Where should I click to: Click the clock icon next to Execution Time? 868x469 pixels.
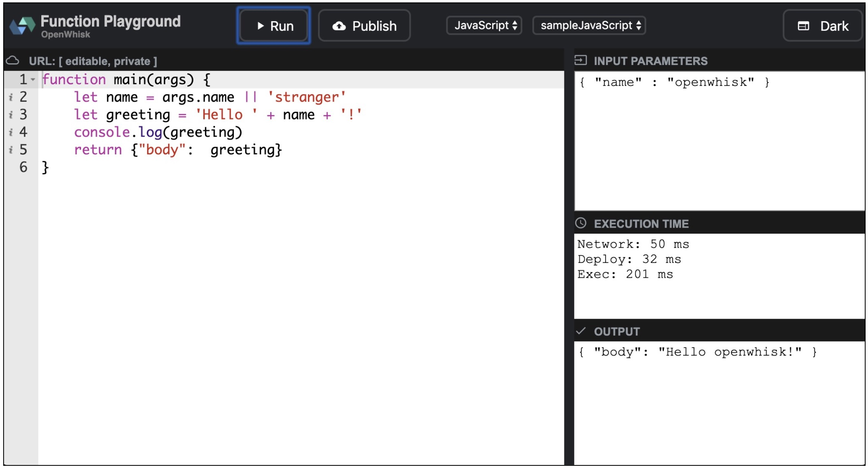click(581, 224)
